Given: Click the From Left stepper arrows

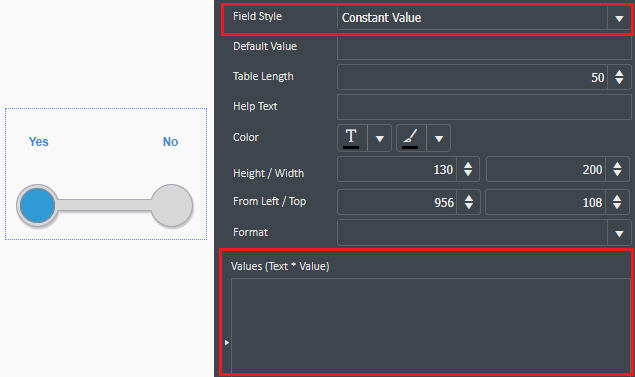Looking at the screenshot, I should click(469, 202).
